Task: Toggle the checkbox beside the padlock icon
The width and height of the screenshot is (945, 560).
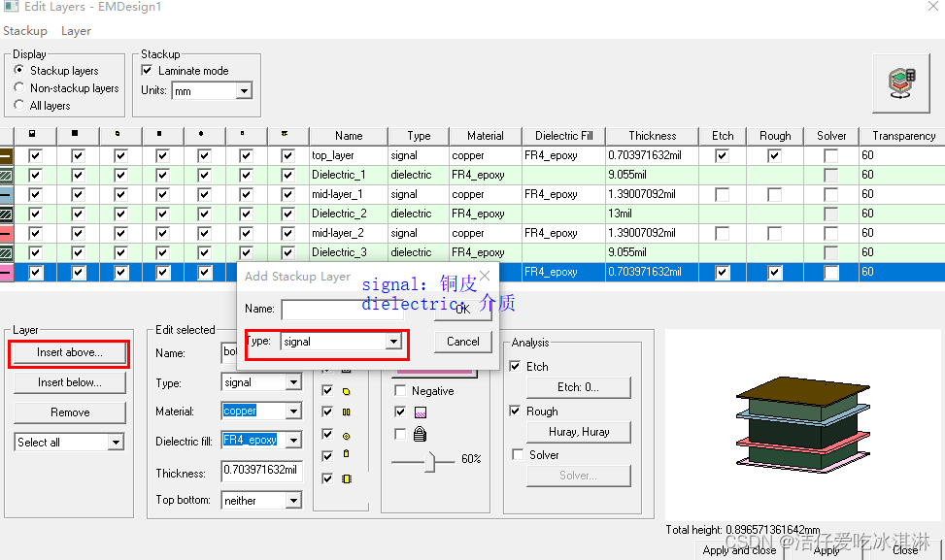Action: click(x=399, y=434)
